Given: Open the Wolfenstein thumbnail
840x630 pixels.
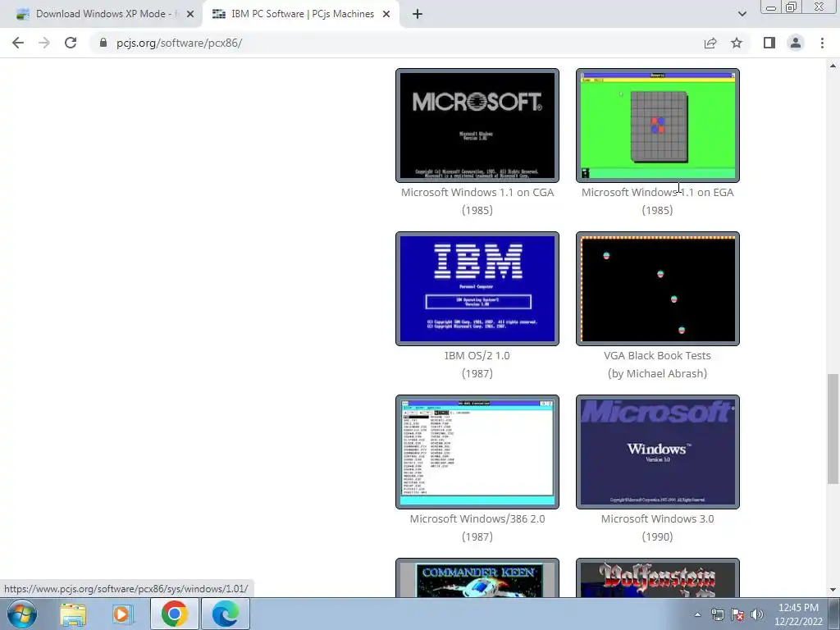Looking at the screenshot, I should 657,578.
